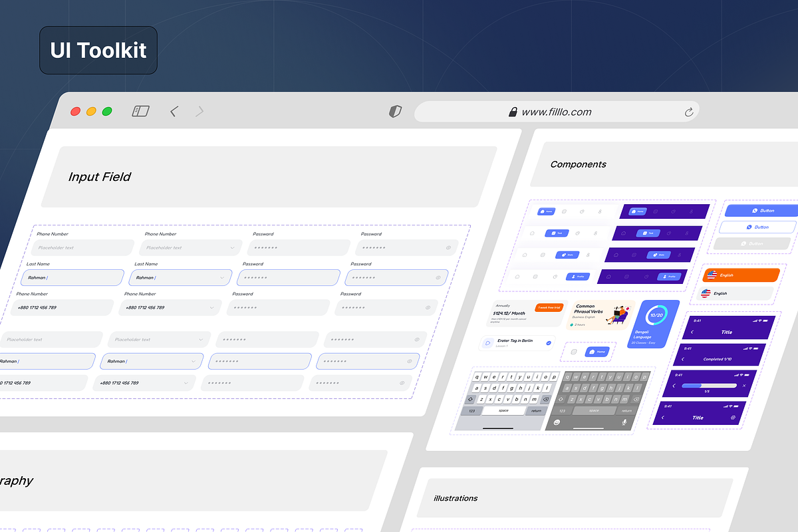Select the active Home tab on the dark tab bar
The width and height of the screenshot is (798, 532).
[638, 211]
